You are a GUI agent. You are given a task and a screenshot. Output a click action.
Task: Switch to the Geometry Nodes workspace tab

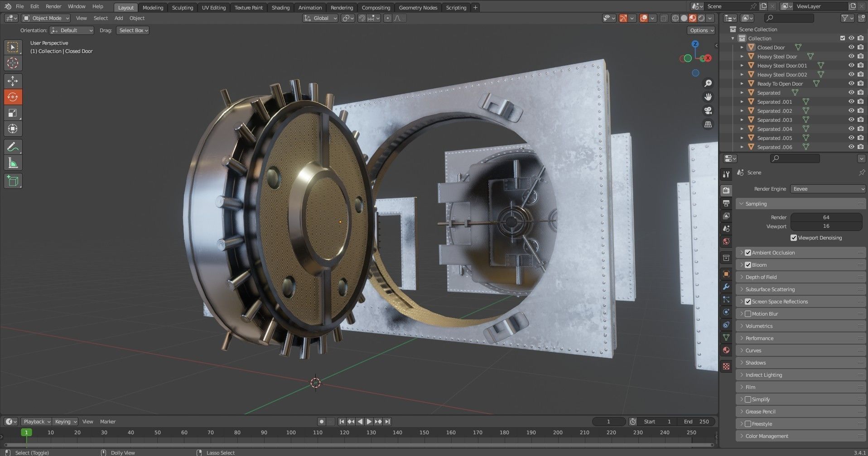(418, 8)
